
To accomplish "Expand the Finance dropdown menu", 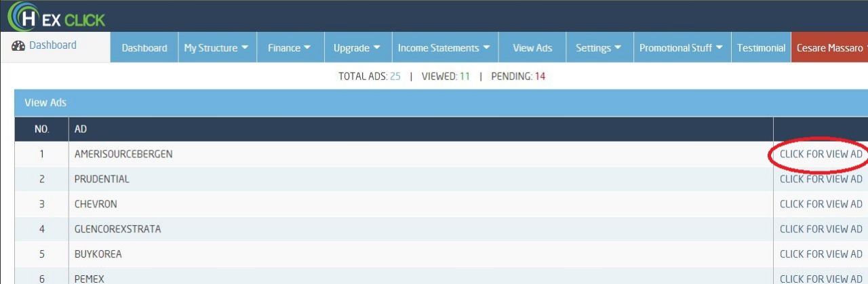I will tap(289, 48).
